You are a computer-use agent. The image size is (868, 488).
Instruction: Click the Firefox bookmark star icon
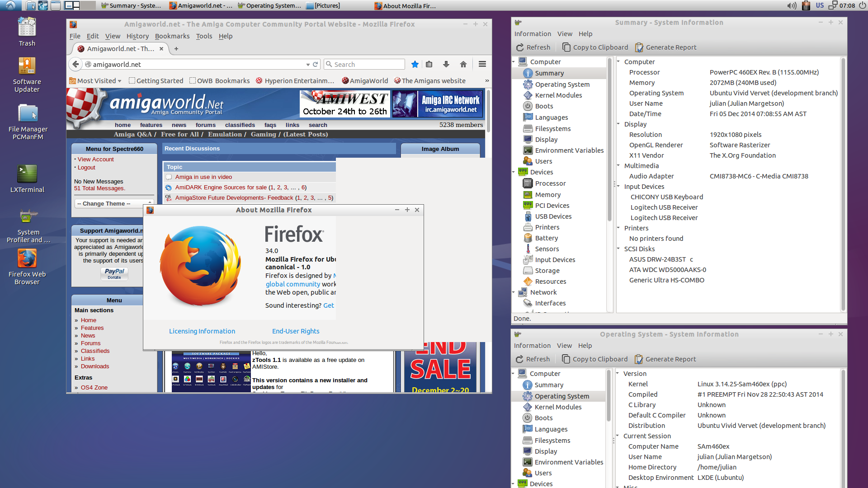415,64
